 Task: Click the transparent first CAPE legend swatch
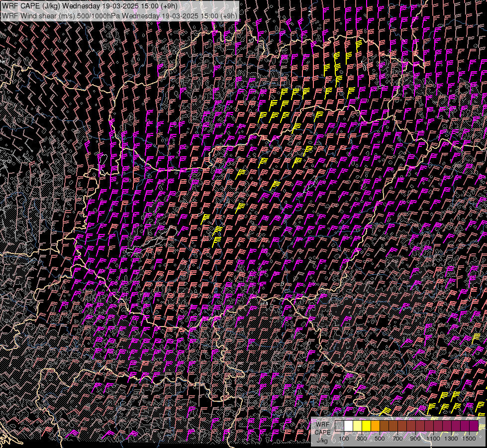click(x=339, y=426)
